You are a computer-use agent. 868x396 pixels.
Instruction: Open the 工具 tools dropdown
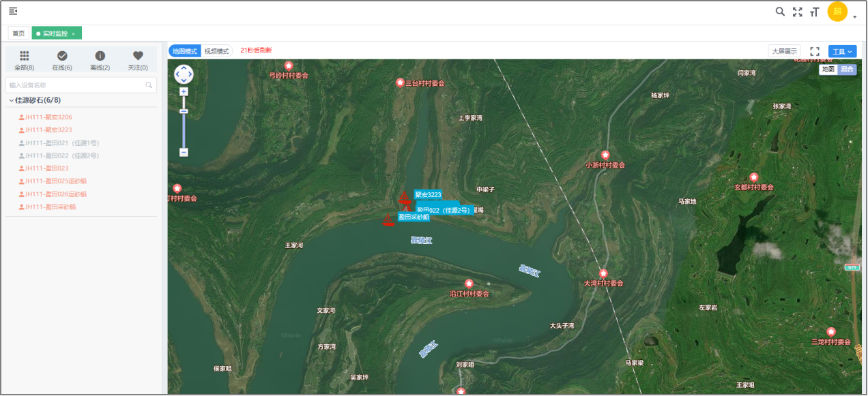(842, 51)
